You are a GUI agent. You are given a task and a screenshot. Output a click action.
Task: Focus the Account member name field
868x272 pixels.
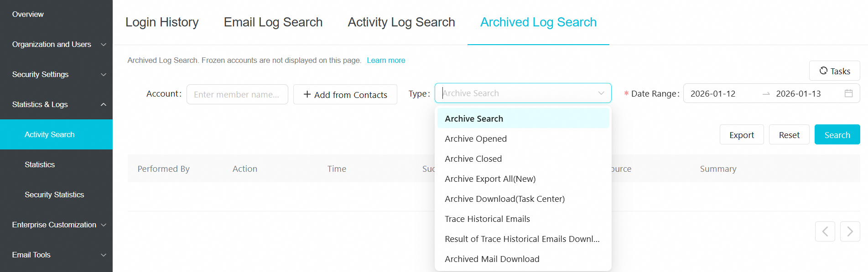(x=237, y=94)
